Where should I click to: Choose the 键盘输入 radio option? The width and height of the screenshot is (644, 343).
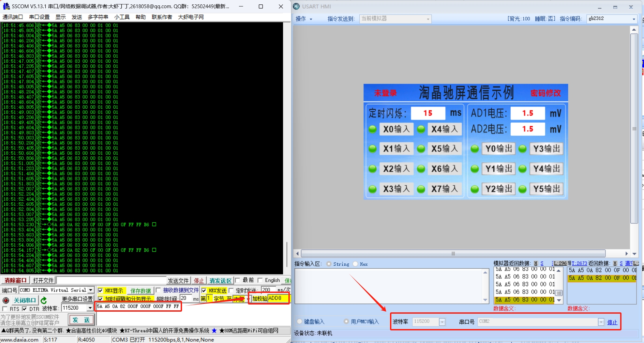[x=299, y=321]
